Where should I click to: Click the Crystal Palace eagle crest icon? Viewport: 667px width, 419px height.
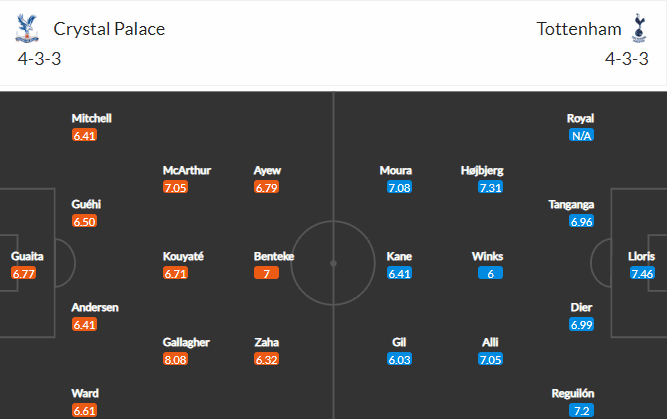27,28
